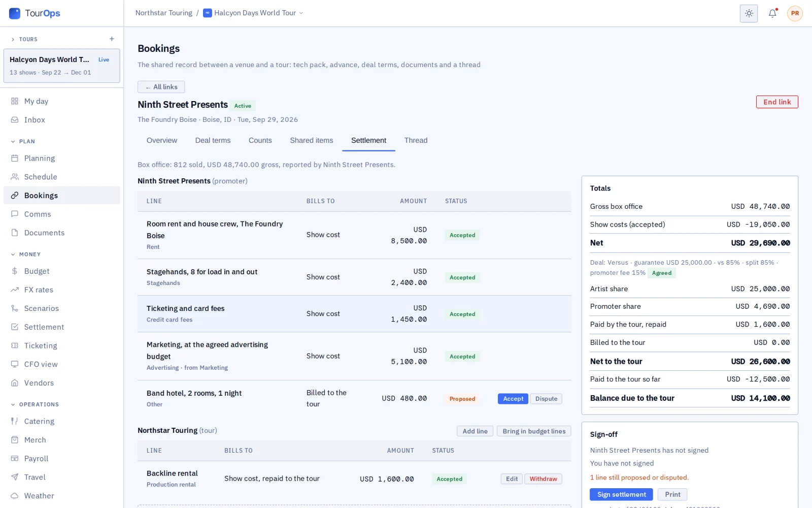Switch to the Overview tab
The height and width of the screenshot is (508, 812).
click(x=162, y=141)
